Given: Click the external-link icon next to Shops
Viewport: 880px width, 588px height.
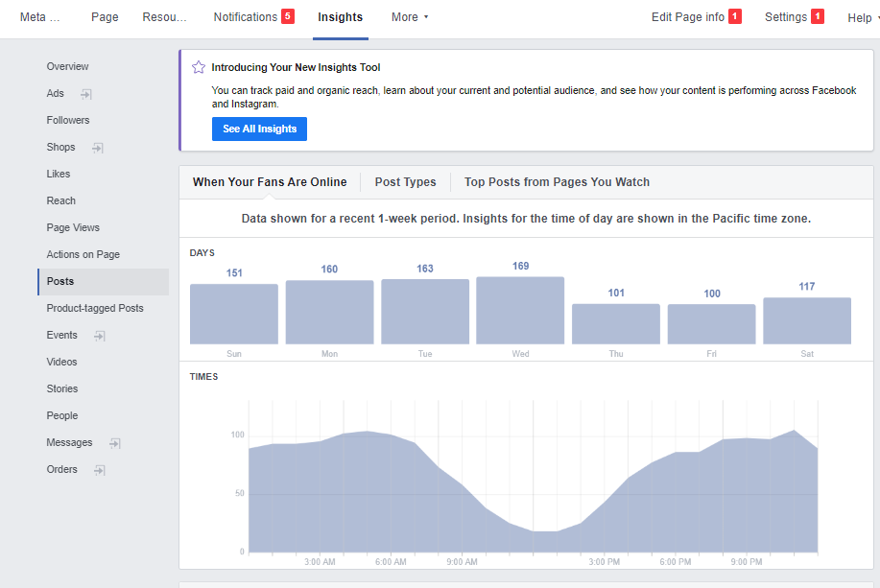Looking at the screenshot, I should (x=97, y=148).
